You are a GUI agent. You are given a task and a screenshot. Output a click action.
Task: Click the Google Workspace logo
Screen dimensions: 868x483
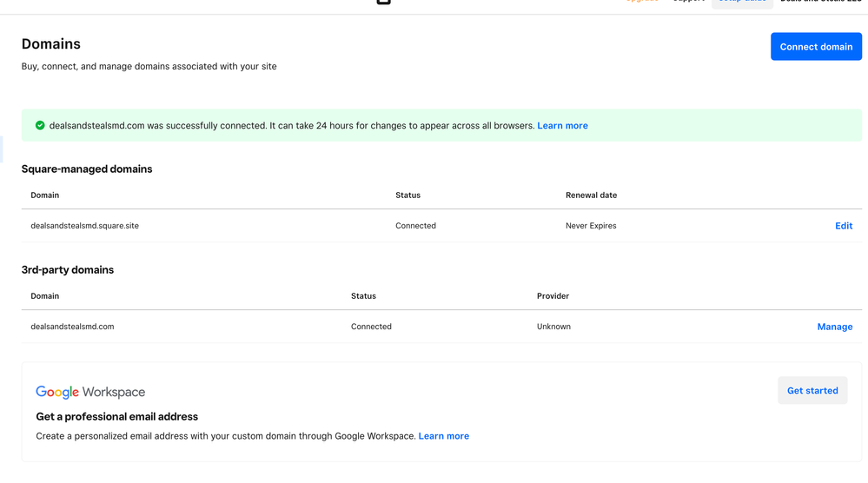(90, 393)
